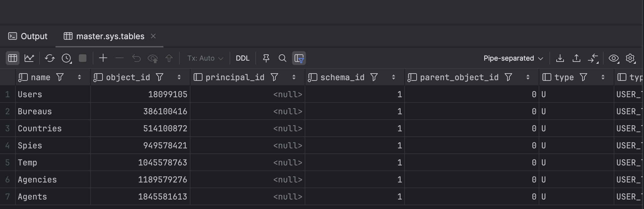Image resolution: width=644 pixels, height=209 pixels.
Task: Toggle the local filter button
Action: point(299,58)
